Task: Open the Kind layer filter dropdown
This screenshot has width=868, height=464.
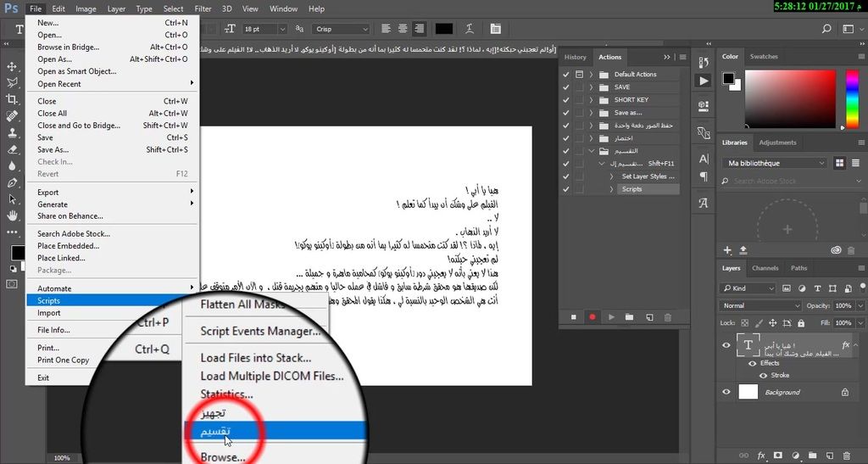Action: (x=748, y=288)
